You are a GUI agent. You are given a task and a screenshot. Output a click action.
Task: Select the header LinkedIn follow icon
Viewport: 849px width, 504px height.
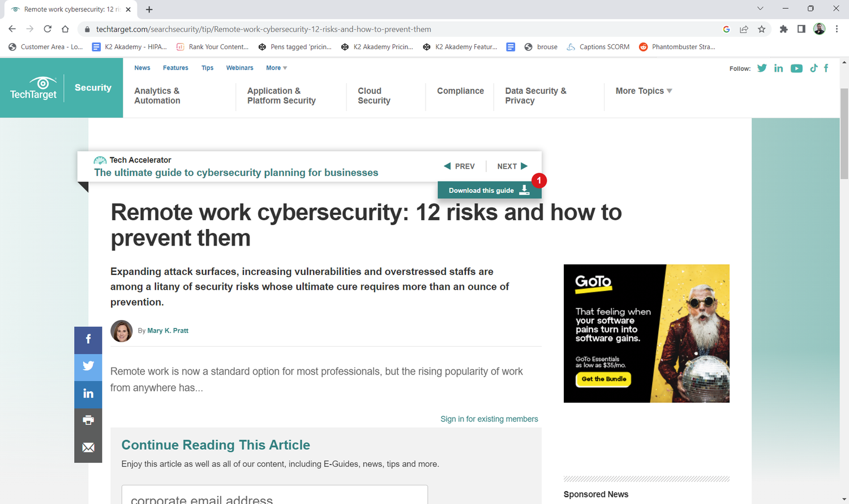[x=778, y=68]
